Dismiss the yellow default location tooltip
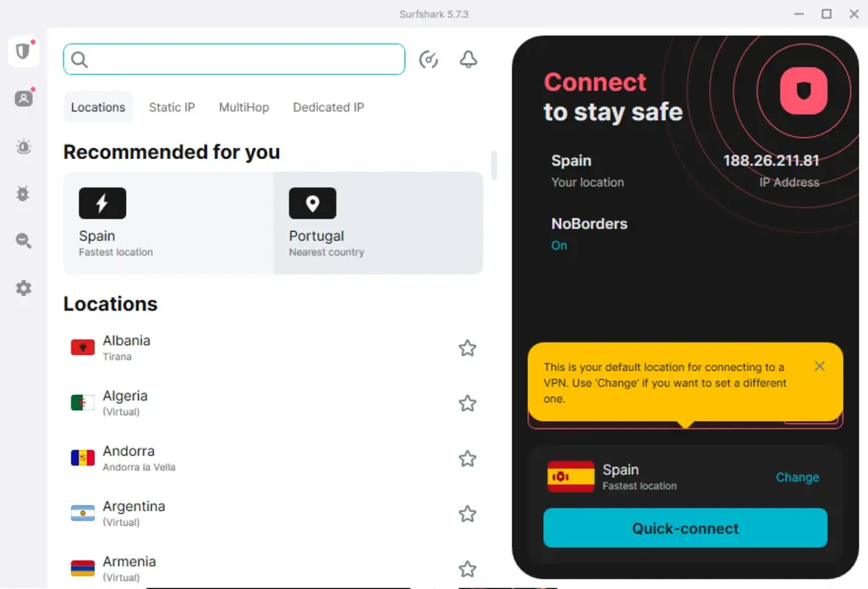 [x=819, y=366]
